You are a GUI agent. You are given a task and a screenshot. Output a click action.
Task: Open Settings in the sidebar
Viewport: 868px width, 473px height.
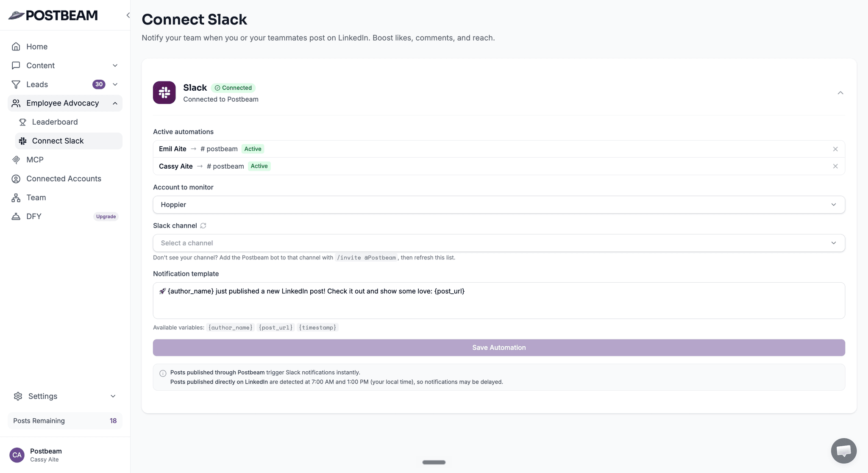65,396
